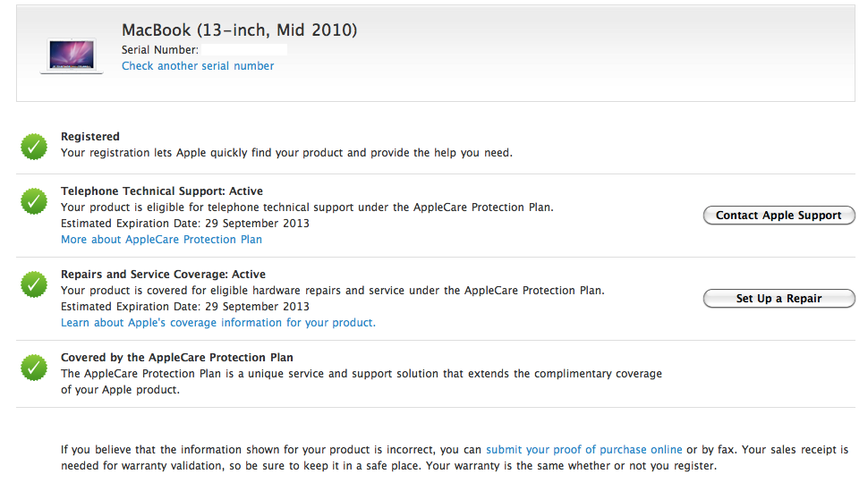Open the Check another serial number link
This screenshot has height=491, width=868.
point(198,66)
